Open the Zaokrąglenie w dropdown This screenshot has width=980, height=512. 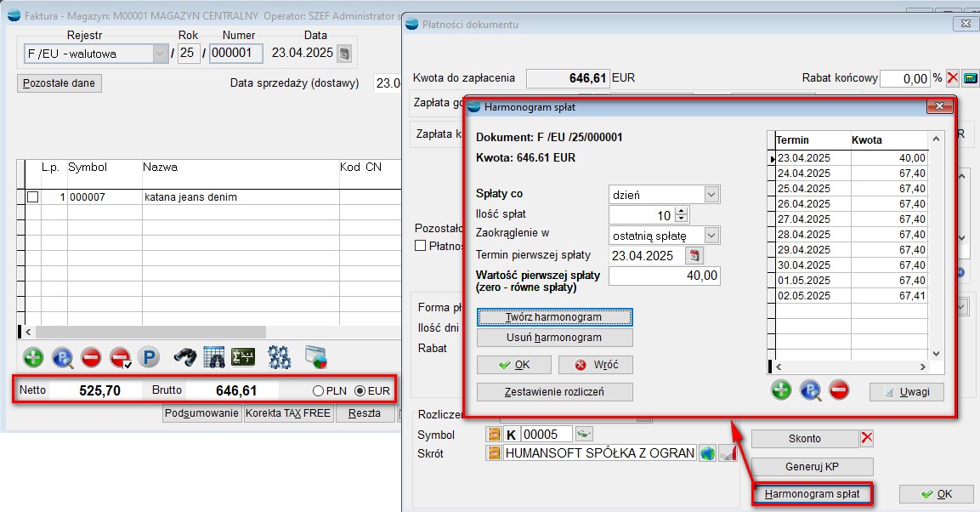[711, 235]
